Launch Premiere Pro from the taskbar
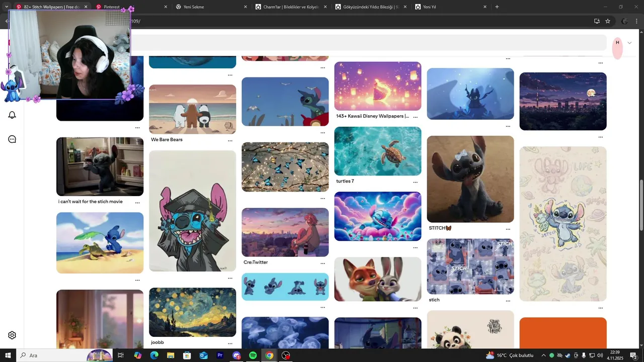The image size is (644, 362). click(x=220, y=355)
